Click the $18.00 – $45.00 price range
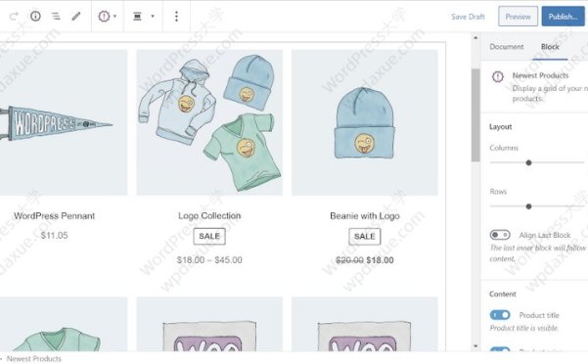The width and height of the screenshot is (588, 364). [209, 259]
